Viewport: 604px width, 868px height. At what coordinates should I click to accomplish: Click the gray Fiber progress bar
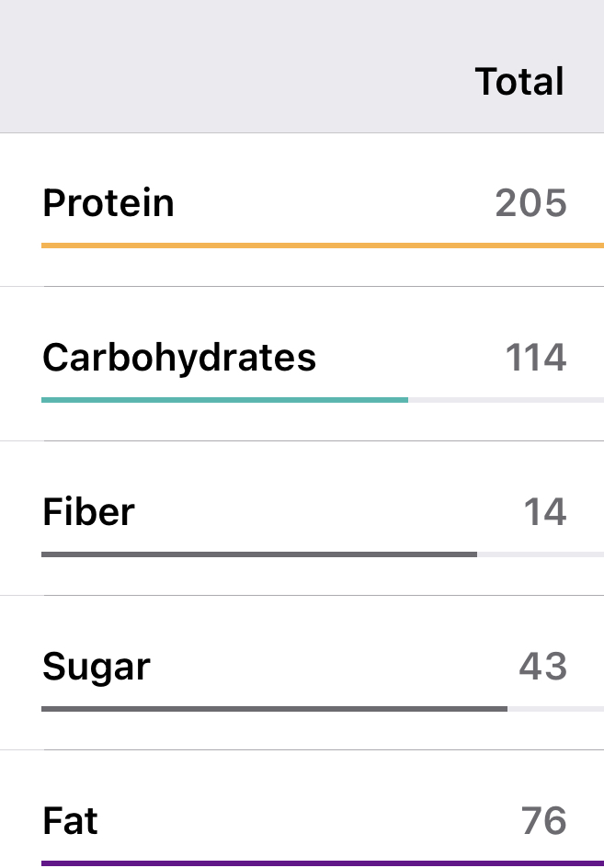coord(259,554)
